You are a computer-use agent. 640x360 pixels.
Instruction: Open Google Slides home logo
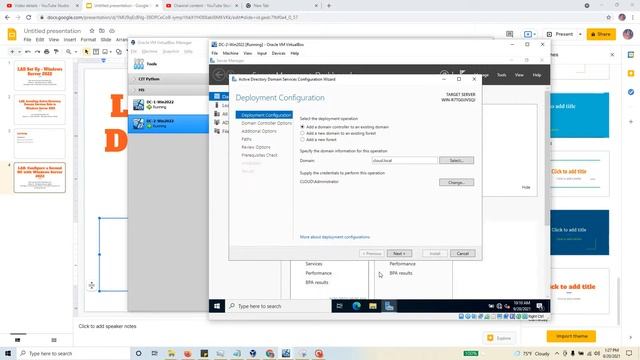click(x=12, y=35)
